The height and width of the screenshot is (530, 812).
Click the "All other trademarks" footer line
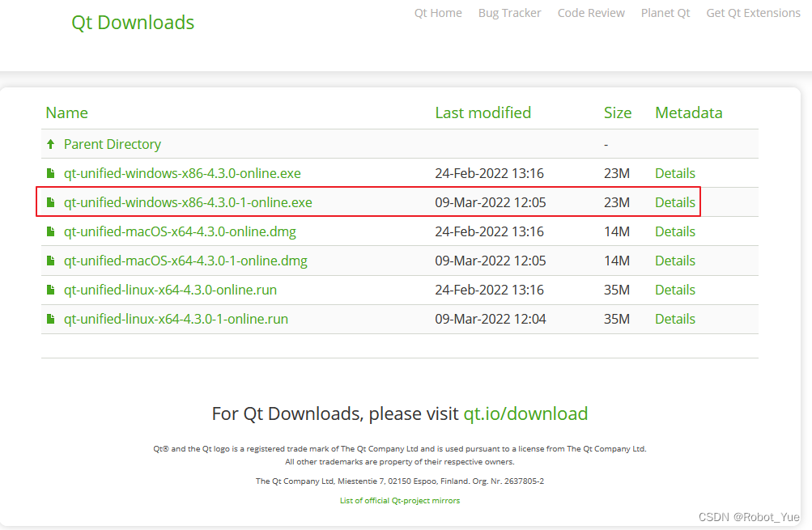[400, 462]
